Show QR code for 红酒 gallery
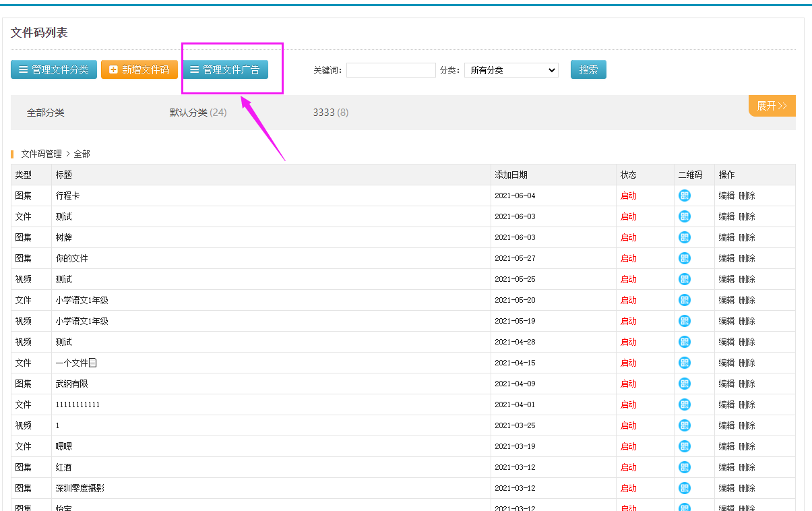This screenshot has height=511, width=812. click(685, 467)
